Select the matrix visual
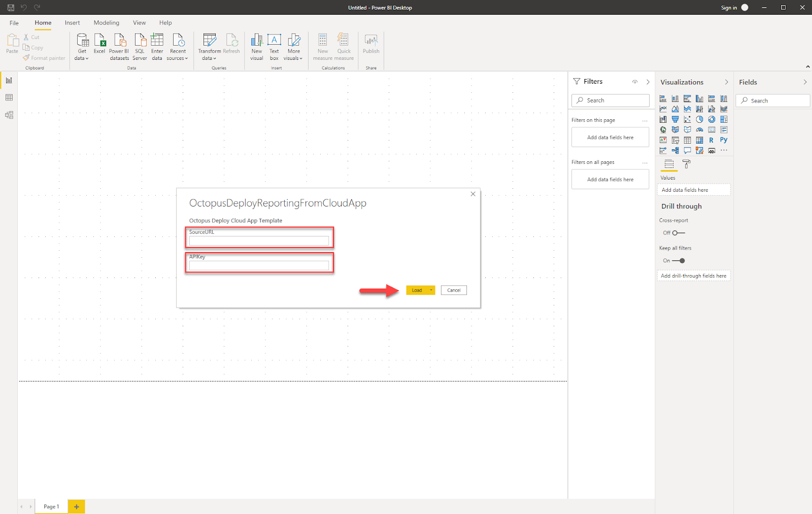 click(x=699, y=140)
